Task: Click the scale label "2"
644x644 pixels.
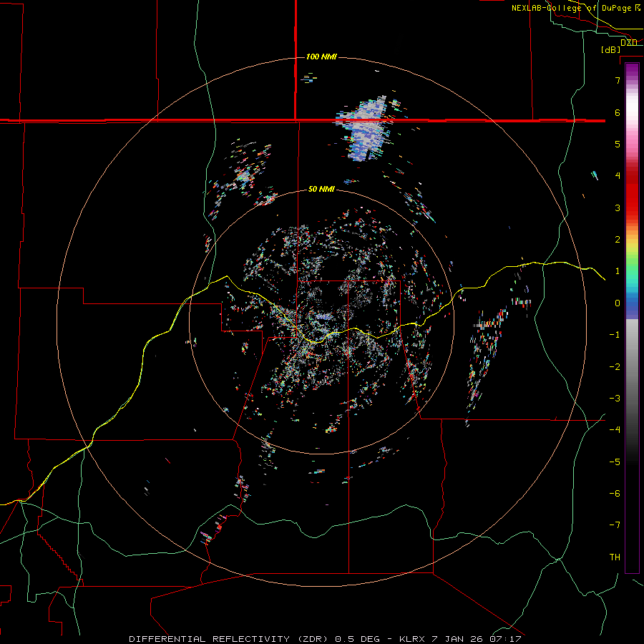Action: 618,240
